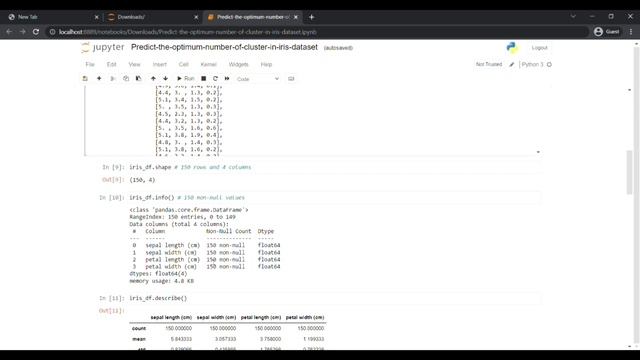The width and height of the screenshot is (640, 360).
Task: Click the sepal length (cm) column header
Action: pos(171,317)
